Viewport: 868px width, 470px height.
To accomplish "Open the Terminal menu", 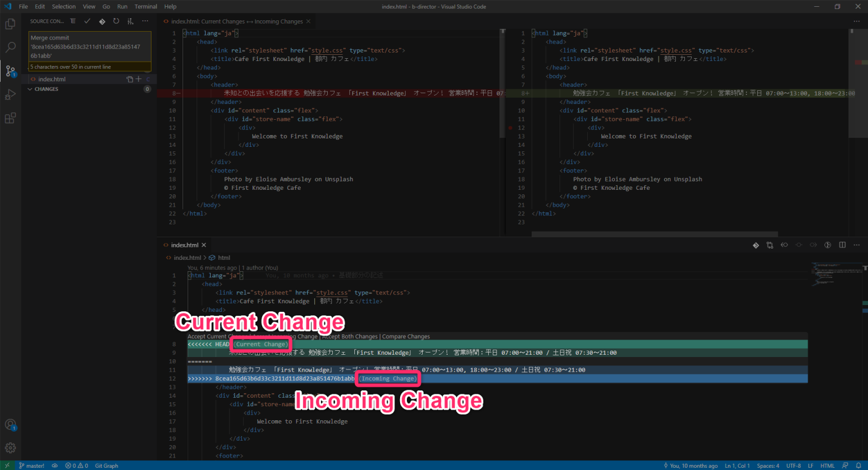I will 145,6.
